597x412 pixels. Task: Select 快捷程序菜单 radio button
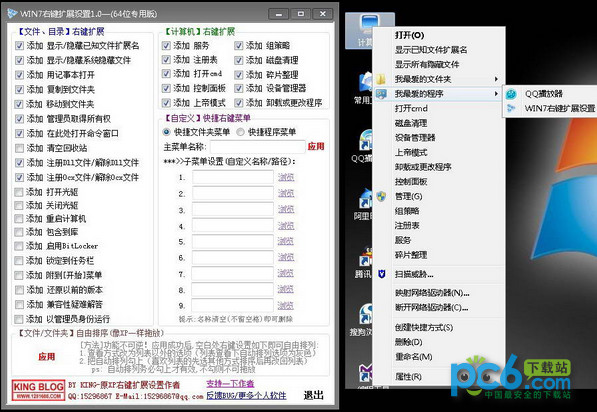click(x=240, y=132)
